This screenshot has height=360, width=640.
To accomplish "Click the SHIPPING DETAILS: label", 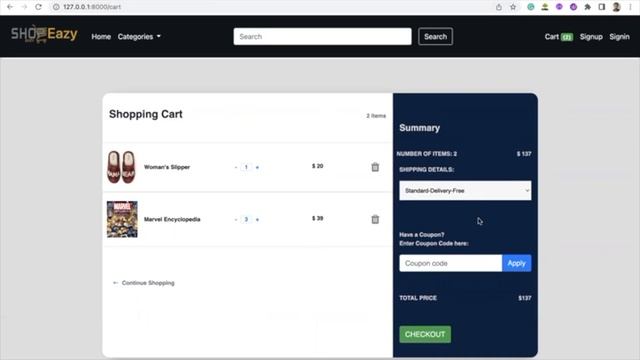I will (427, 169).
